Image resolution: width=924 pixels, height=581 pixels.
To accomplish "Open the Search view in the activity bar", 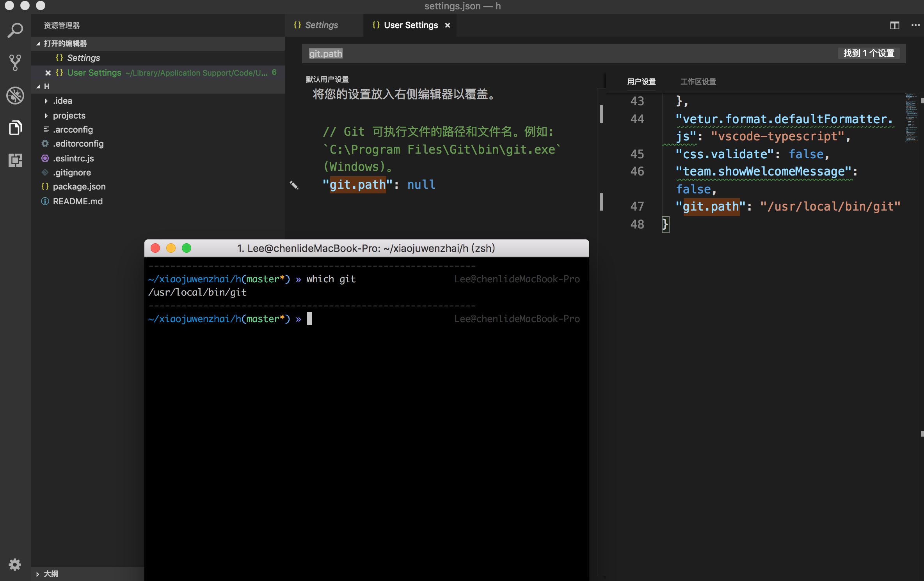I will (15, 30).
